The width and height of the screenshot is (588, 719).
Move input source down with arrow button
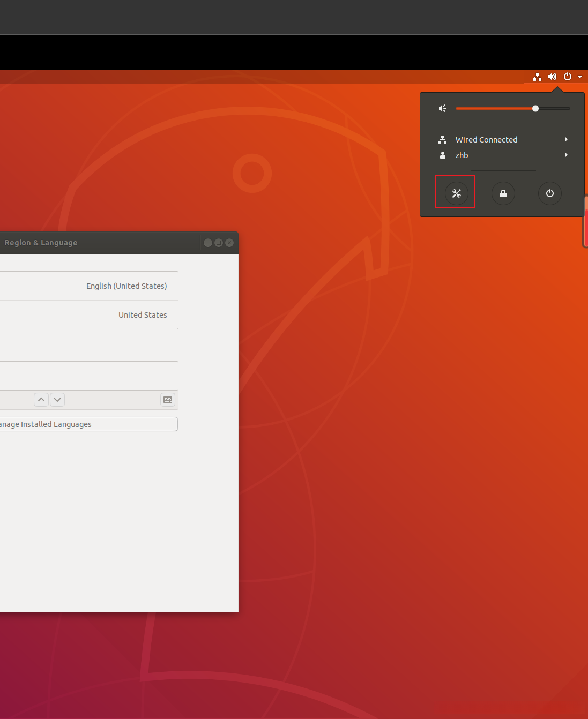pyautogui.click(x=57, y=400)
